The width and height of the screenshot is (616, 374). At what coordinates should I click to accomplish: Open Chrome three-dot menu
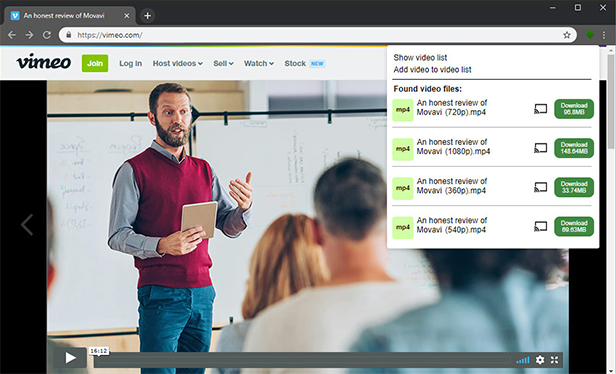coord(604,35)
